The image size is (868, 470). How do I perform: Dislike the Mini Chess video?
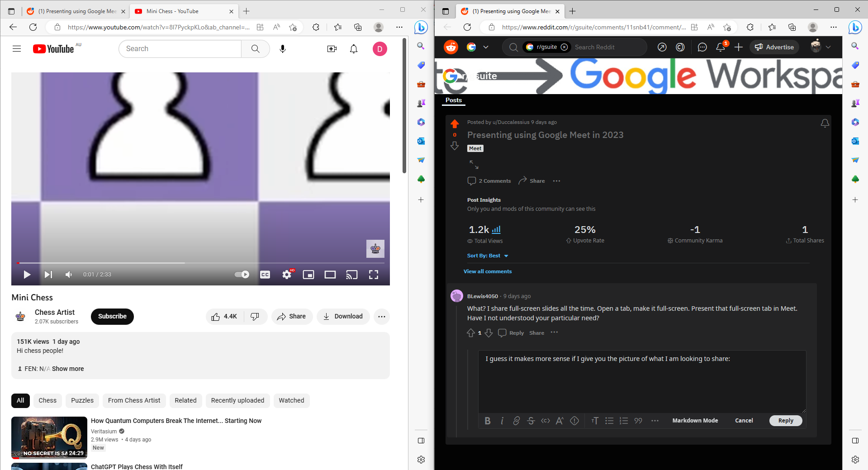(x=255, y=317)
